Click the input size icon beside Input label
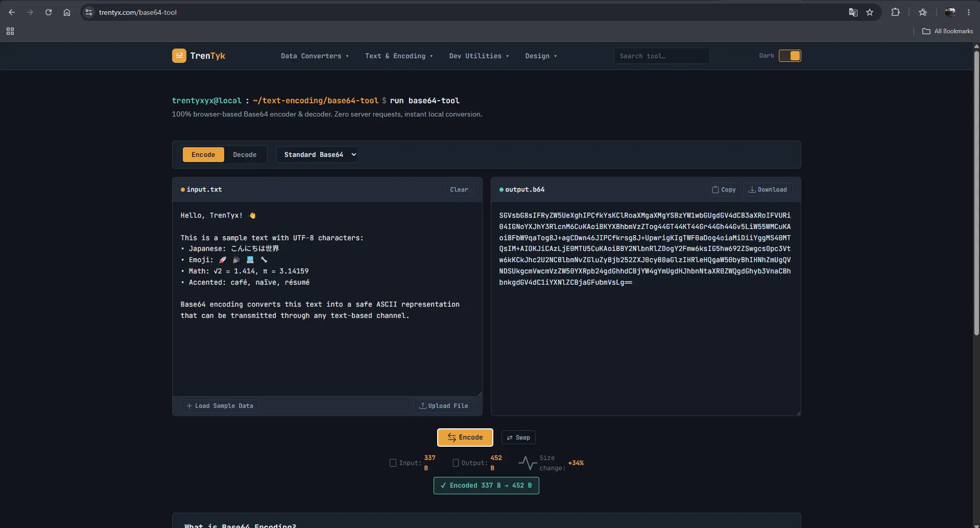The width and height of the screenshot is (980, 528). click(393, 463)
